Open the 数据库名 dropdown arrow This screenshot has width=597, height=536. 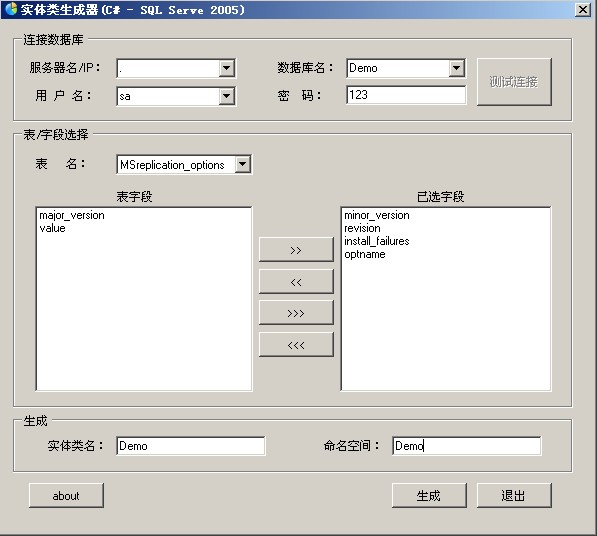[x=456, y=69]
